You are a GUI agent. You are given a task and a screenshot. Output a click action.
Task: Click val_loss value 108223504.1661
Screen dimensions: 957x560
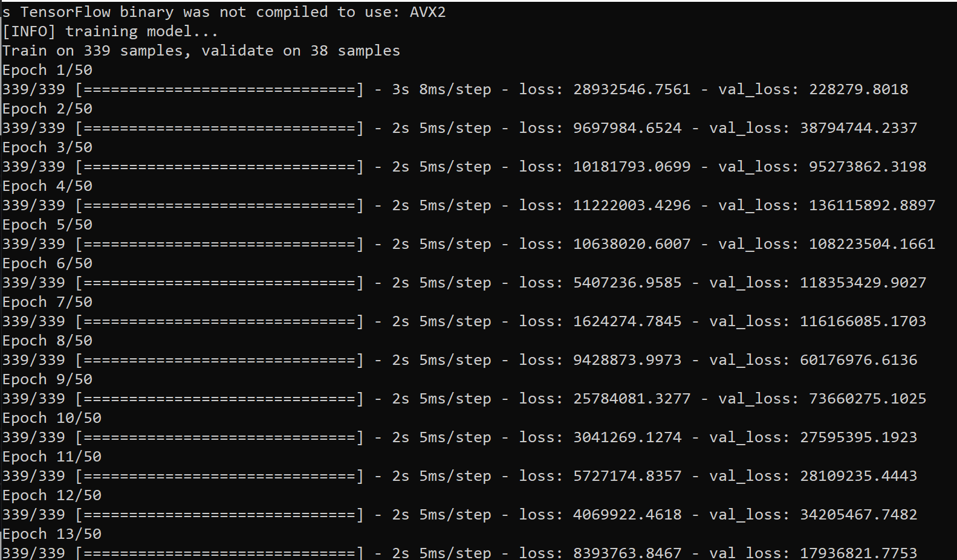[x=872, y=244]
